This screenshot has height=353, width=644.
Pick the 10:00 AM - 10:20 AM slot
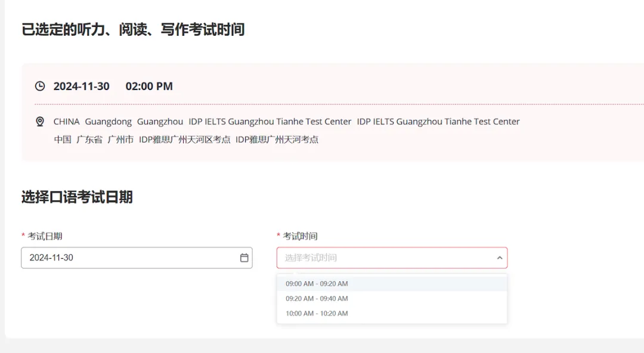[x=392, y=313]
